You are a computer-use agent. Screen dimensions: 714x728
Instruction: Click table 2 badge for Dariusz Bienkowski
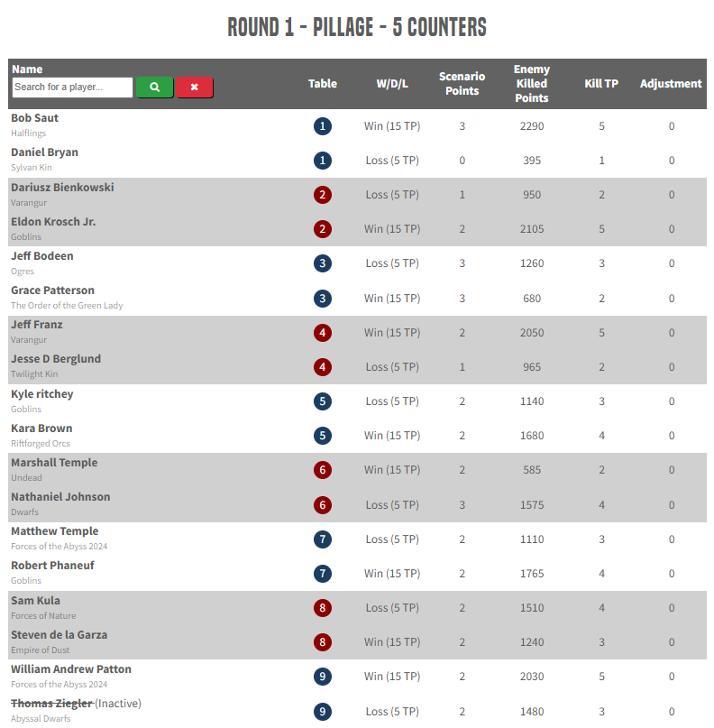coord(323,195)
